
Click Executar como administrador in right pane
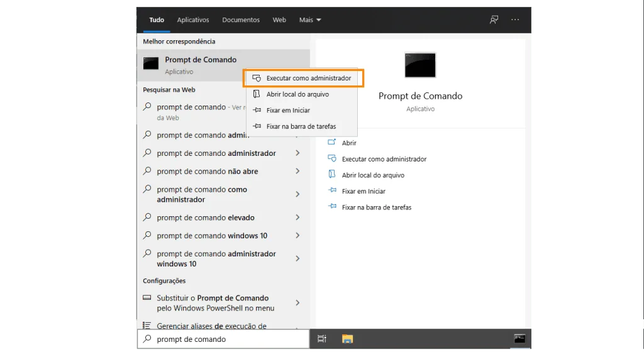coord(384,159)
